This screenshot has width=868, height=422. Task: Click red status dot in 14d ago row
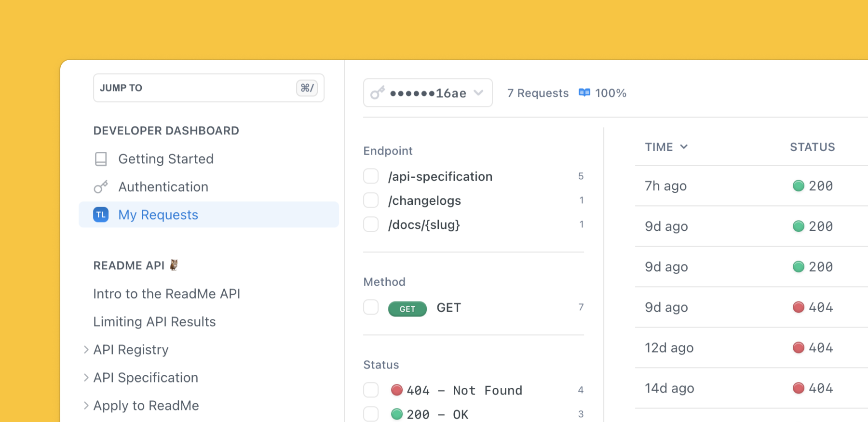(799, 388)
